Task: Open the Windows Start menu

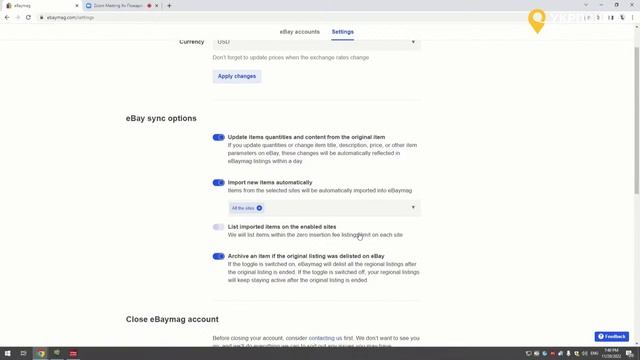Action: 7,353
